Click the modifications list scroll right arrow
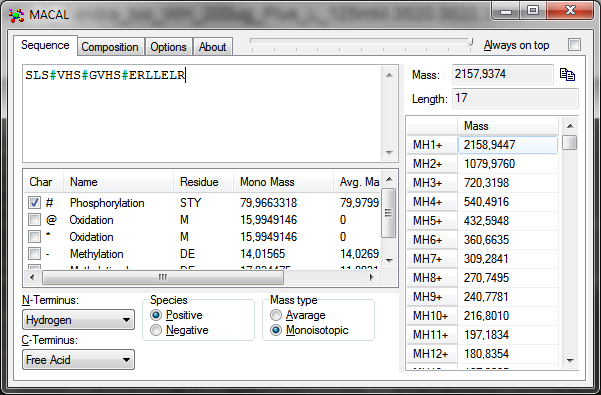The image size is (601, 395). coord(371,277)
